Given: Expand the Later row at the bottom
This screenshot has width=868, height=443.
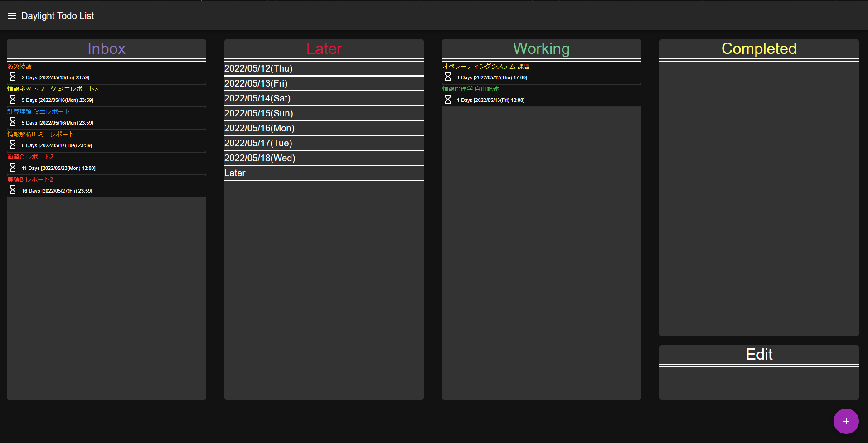Looking at the screenshot, I should [x=324, y=173].
